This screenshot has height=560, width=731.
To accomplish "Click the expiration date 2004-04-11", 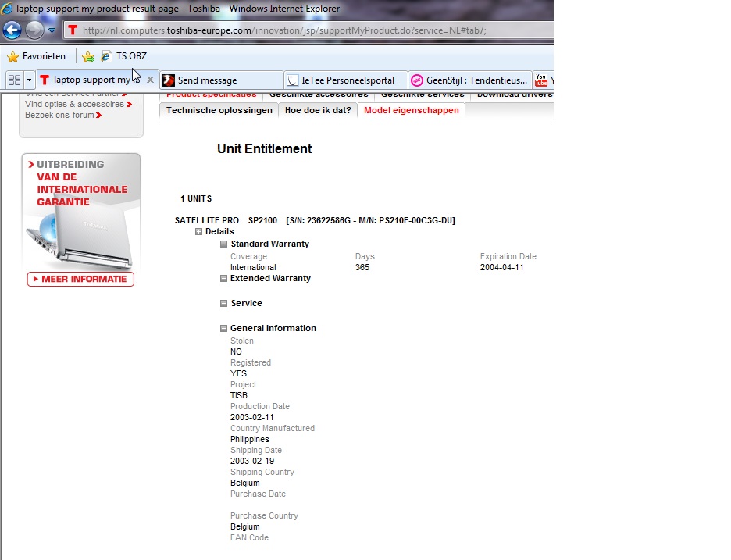I will coord(501,268).
